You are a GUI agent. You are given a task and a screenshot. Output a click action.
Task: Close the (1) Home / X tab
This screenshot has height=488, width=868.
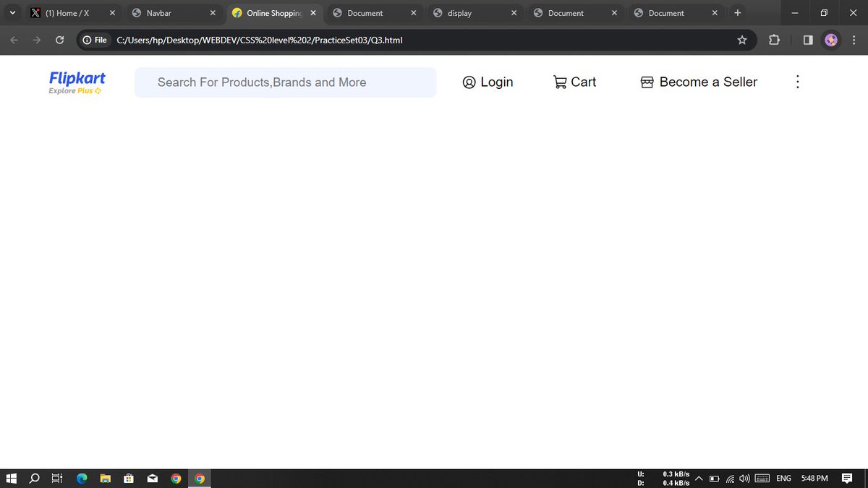click(112, 13)
